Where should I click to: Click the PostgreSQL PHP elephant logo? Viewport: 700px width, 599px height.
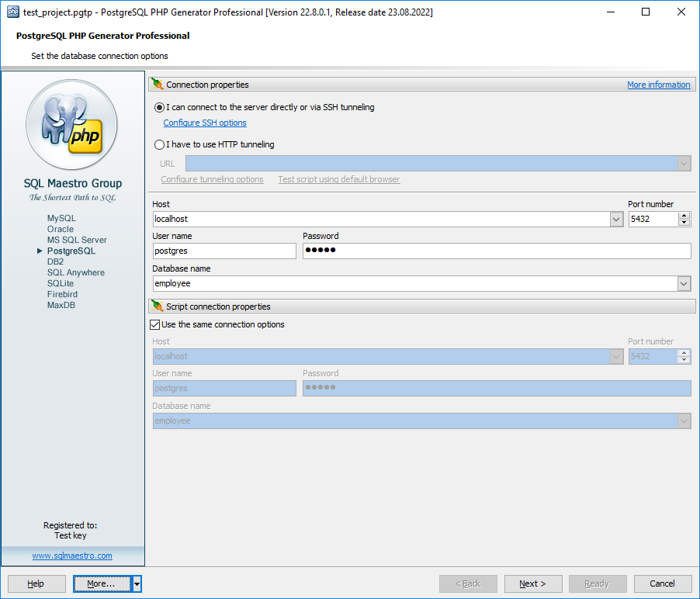pyautogui.click(x=72, y=124)
